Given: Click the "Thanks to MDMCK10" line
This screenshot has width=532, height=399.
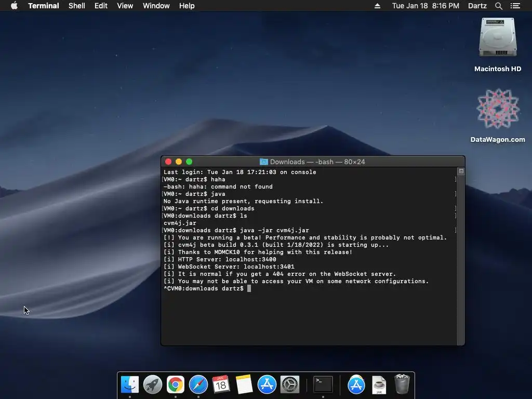Looking at the screenshot, I should click(258, 252).
